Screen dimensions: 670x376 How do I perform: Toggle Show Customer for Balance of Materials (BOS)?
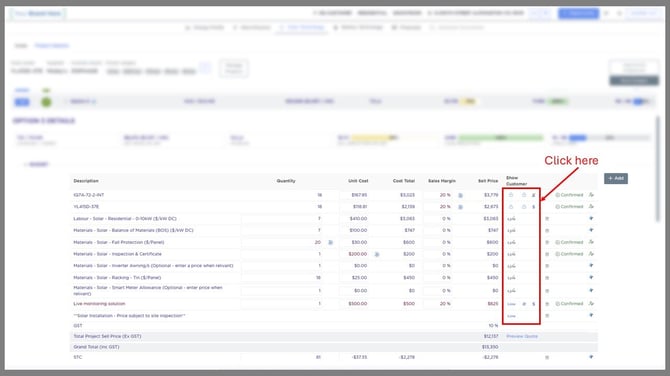click(x=511, y=231)
